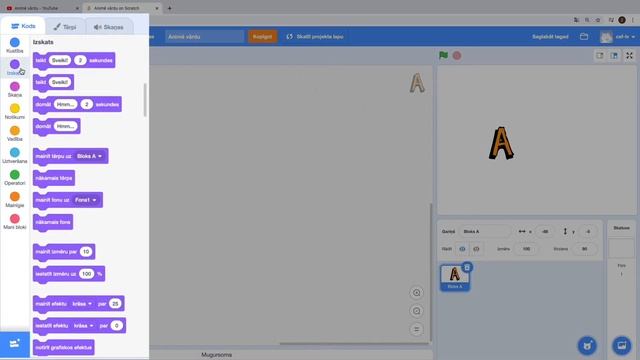Open the Skaņas tab
Screen dimensions: 640x360
coord(109,27)
